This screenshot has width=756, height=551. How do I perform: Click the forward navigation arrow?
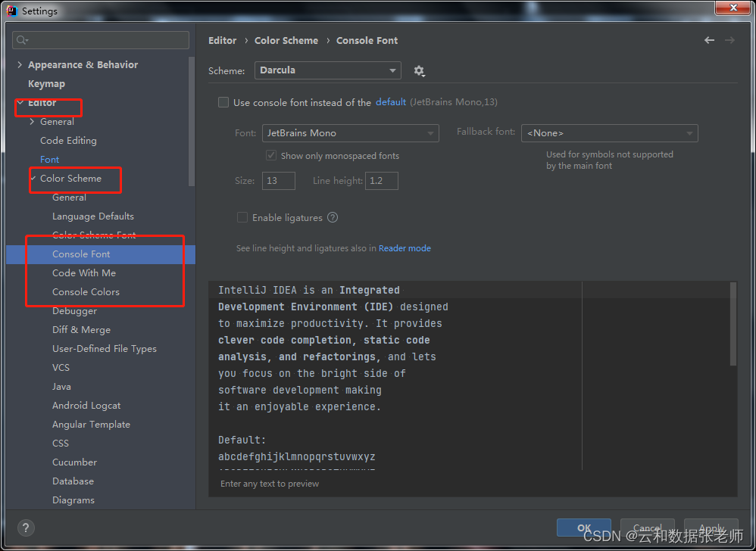point(730,40)
